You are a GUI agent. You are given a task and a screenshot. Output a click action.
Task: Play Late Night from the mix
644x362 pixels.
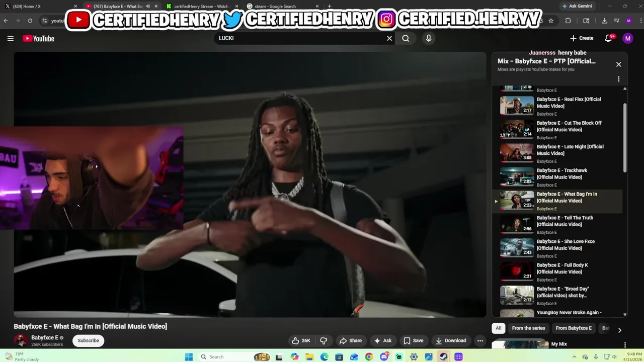coord(558,153)
